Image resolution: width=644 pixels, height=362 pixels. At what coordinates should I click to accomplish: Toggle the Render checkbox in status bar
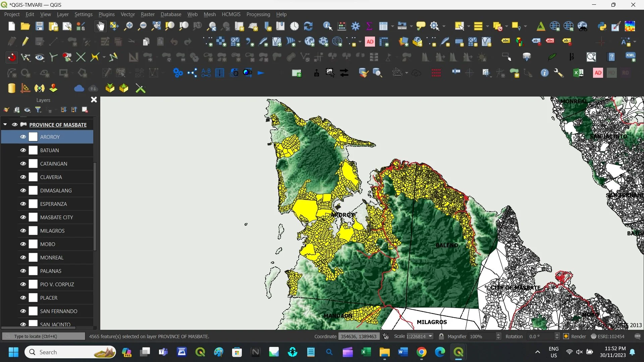[566, 336]
